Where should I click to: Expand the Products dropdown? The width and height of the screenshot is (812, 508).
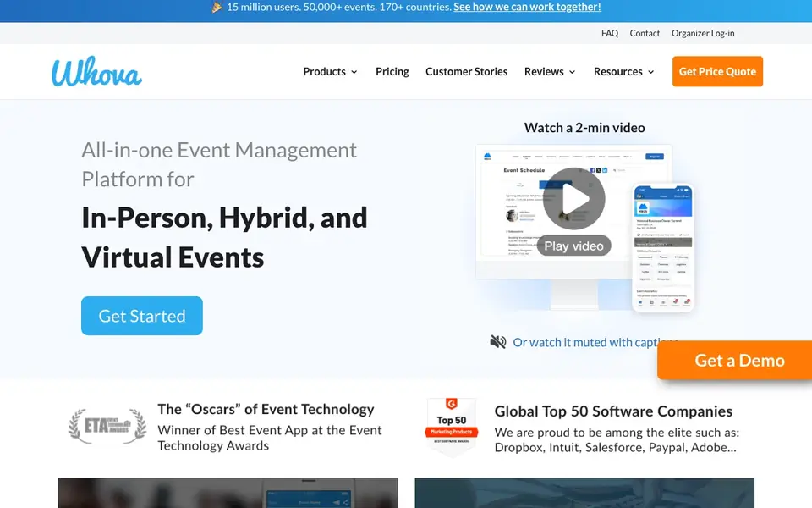pyautogui.click(x=330, y=71)
